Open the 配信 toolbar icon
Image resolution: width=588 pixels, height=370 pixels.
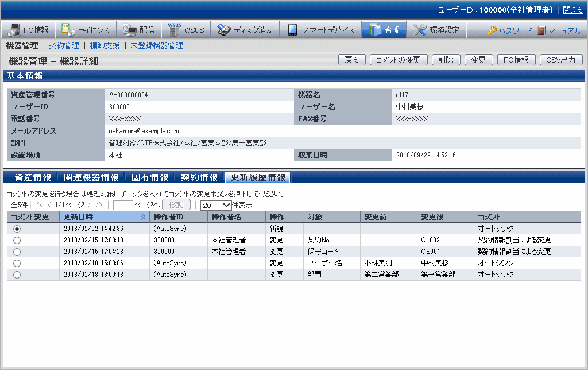[x=129, y=30]
